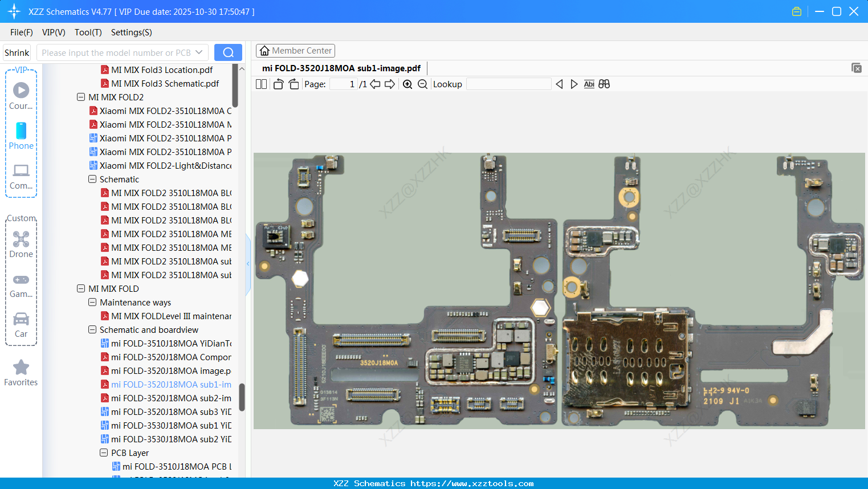This screenshot has height=489, width=868.
Task: Click the blue model search button
Action: point(228,52)
